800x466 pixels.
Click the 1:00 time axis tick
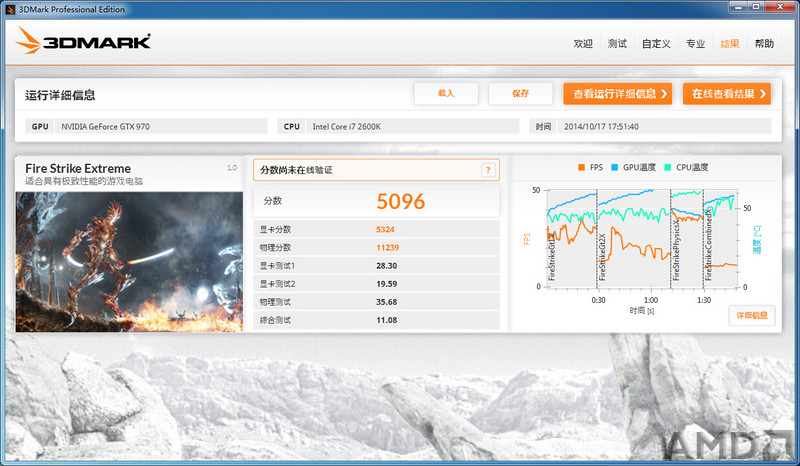(x=651, y=300)
